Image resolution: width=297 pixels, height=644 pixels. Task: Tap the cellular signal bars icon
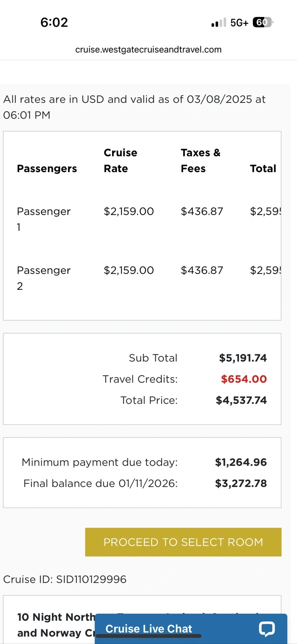(219, 23)
